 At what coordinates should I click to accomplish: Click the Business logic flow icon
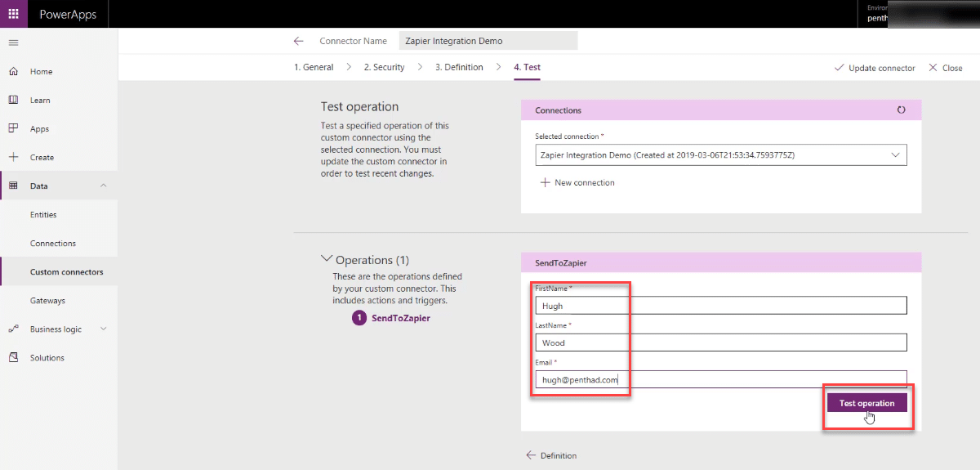(13, 329)
